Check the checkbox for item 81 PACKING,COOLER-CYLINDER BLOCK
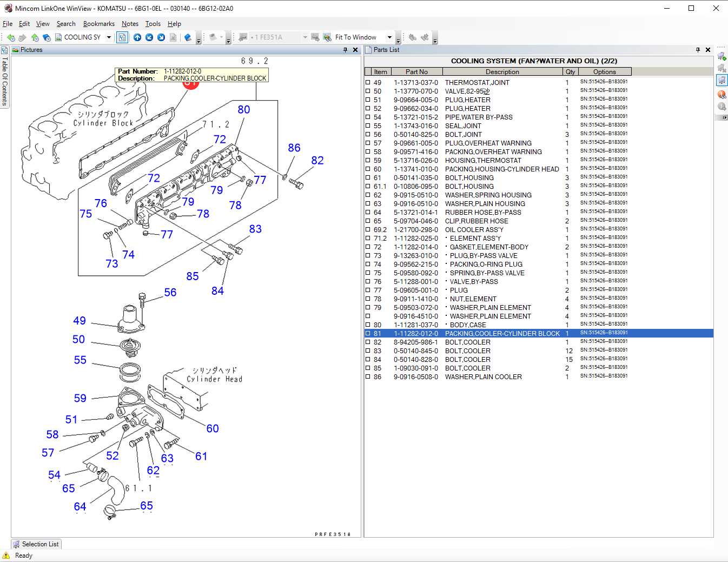 click(x=368, y=333)
